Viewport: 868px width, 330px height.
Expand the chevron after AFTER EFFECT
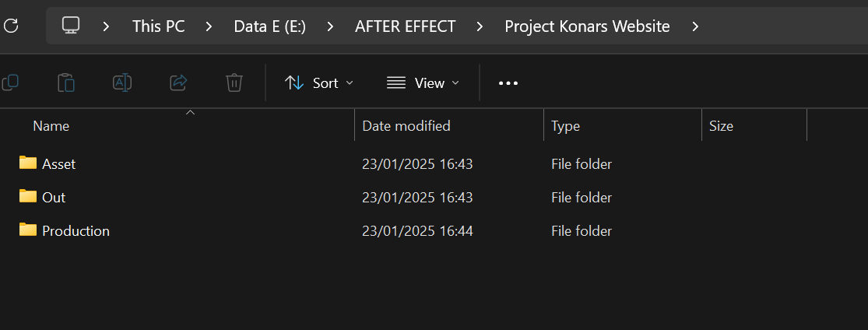click(480, 26)
